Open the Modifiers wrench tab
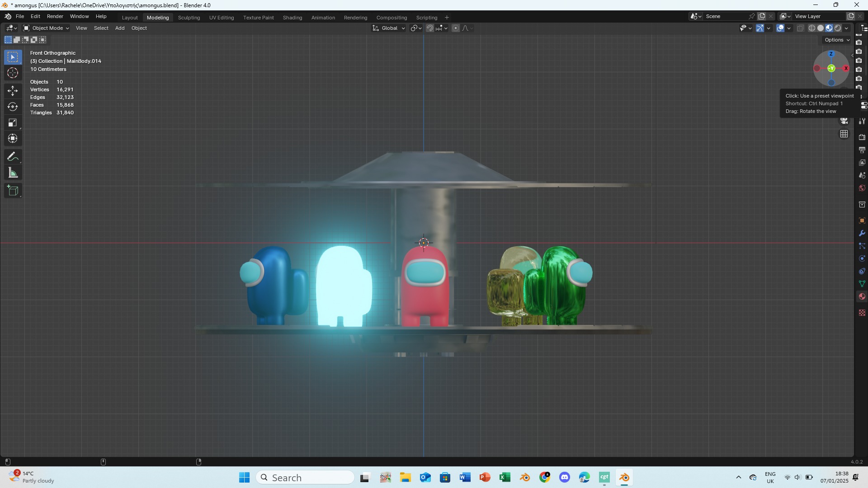 point(862,233)
